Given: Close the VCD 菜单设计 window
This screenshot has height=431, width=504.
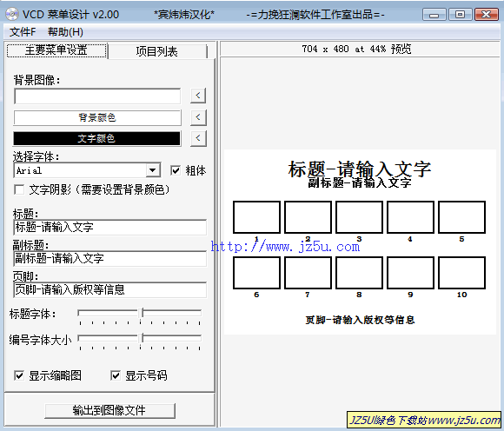Looking at the screenshot, I should [x=487, y=15].
